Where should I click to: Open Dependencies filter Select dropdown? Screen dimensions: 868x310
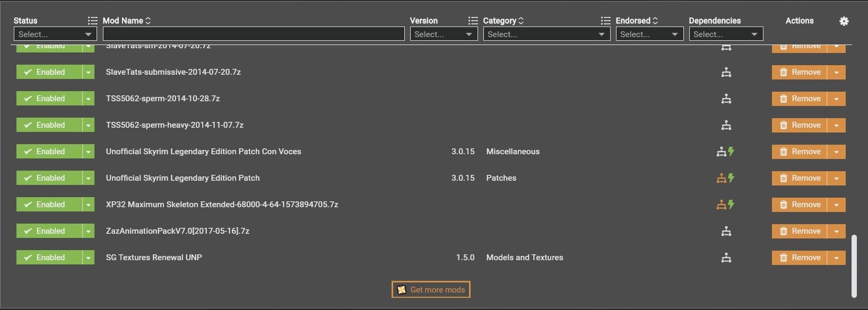(x=726, y=34)
